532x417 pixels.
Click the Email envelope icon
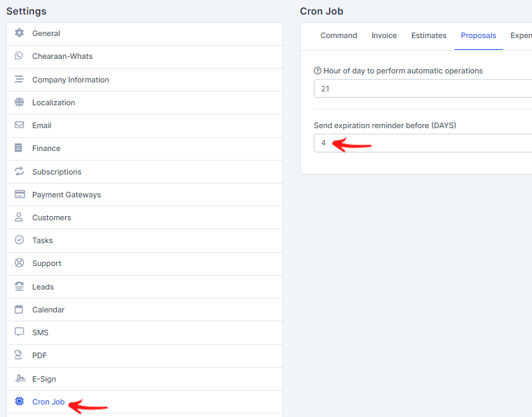[19, 125]
